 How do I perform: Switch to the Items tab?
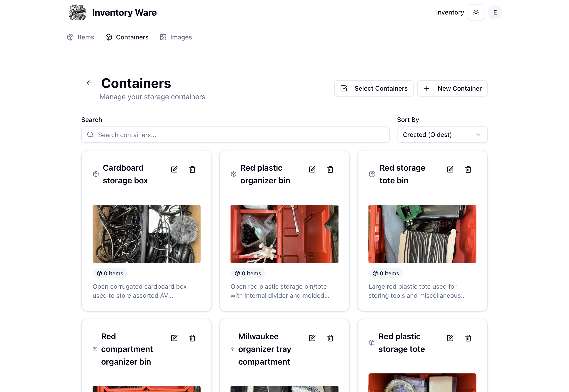81,37
